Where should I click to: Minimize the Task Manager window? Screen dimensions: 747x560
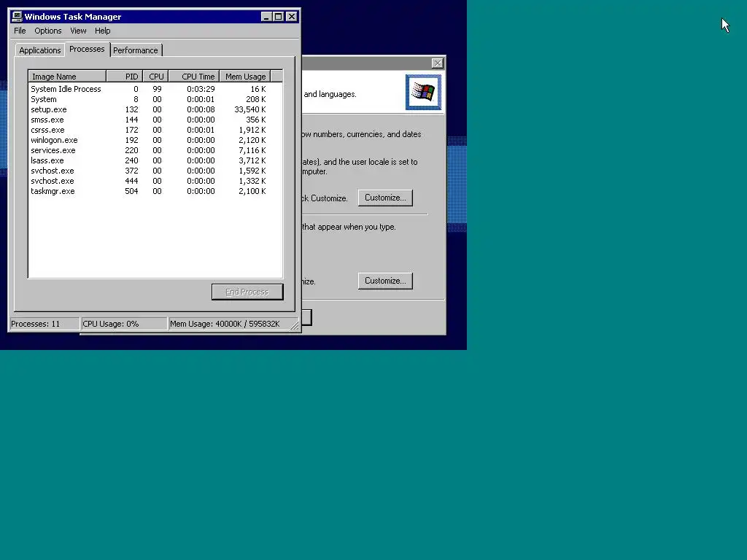click(x=267, y=17)
